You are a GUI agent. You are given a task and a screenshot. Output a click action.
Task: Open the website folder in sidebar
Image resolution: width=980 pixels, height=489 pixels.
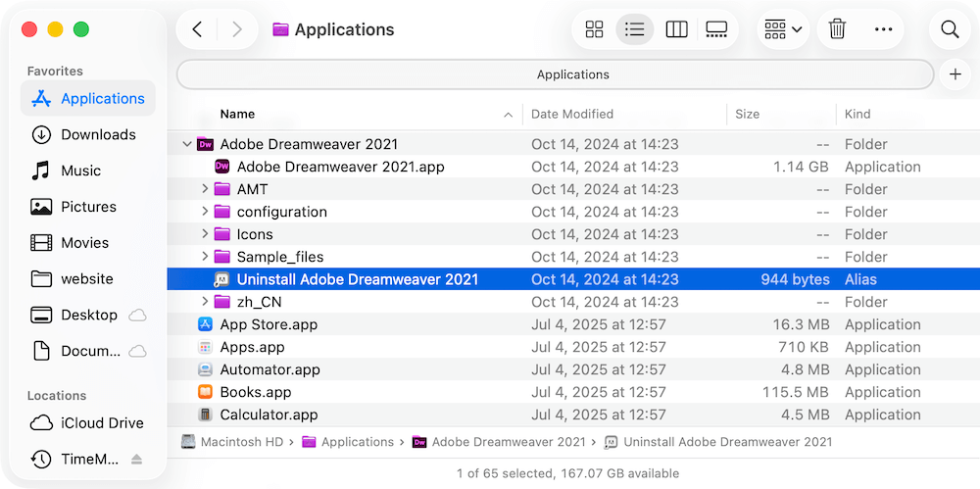tap(88, 279)
